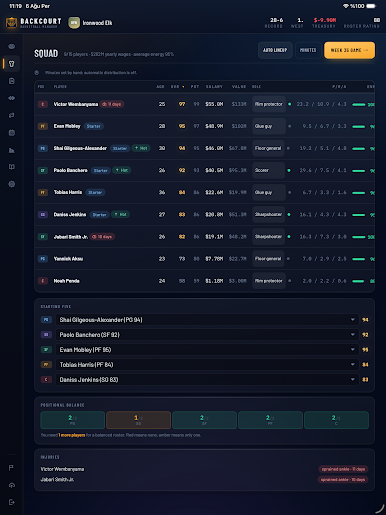Click Jabari Smith Jr.'s injury days tag

pyautogui.click(x=102, y=237)
